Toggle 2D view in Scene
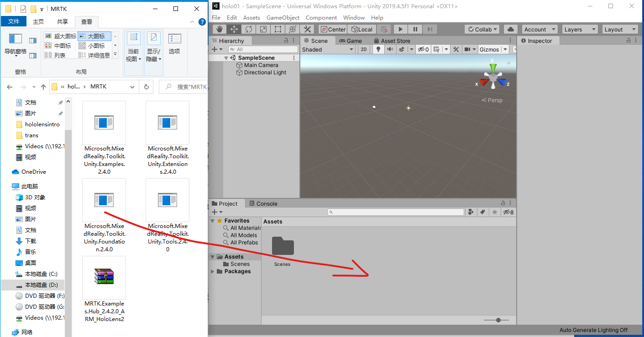This screenshot has height=337, width=644. [364, 49]
